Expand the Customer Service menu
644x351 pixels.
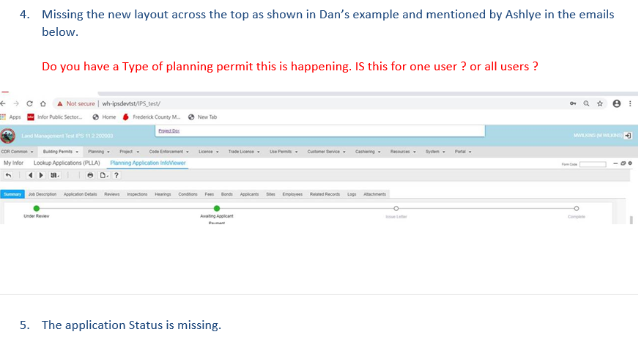point(327,152)
